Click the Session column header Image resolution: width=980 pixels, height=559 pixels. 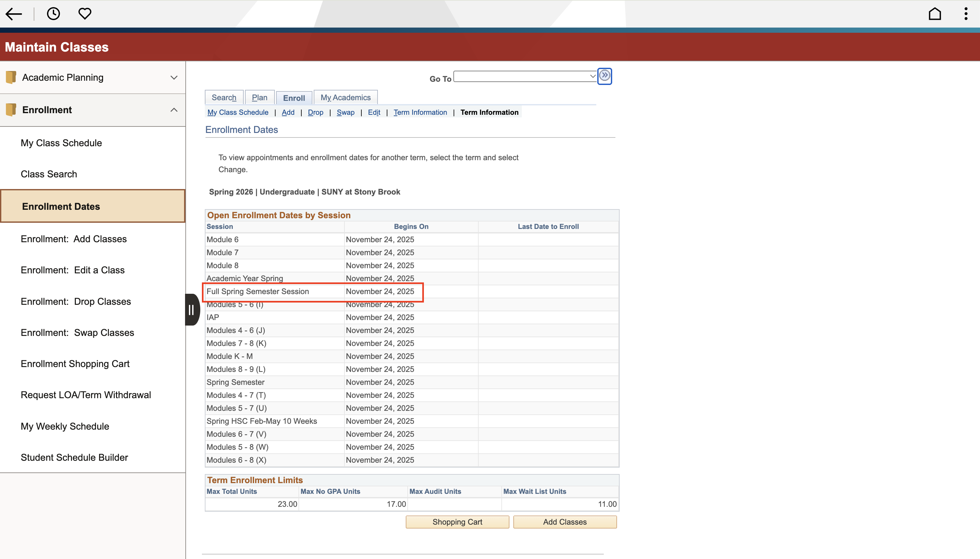(x=220, y=227)
